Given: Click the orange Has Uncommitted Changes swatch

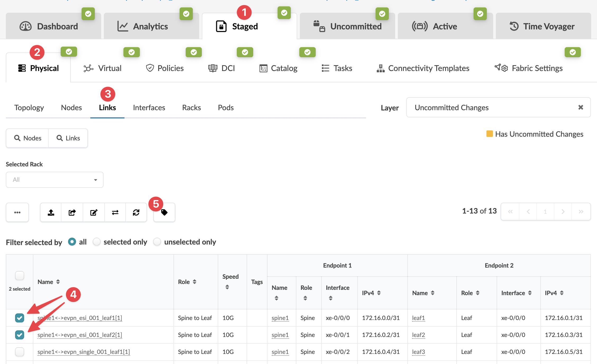Looking at the screenshot, I should (489, 134).
